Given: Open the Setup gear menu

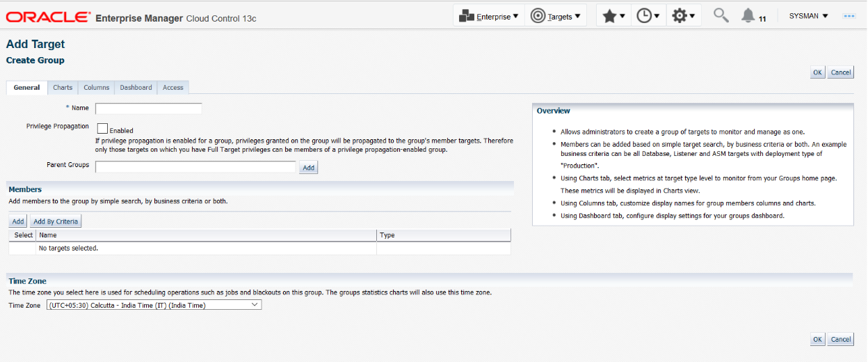Looking at the screenshot, I should [684, 16].
